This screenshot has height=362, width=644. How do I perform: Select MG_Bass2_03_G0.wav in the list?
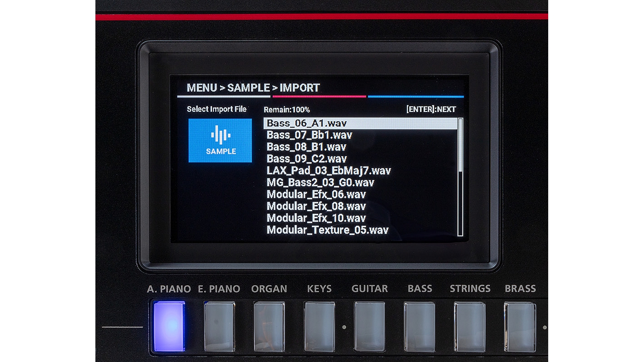click(x=320, y=183)
